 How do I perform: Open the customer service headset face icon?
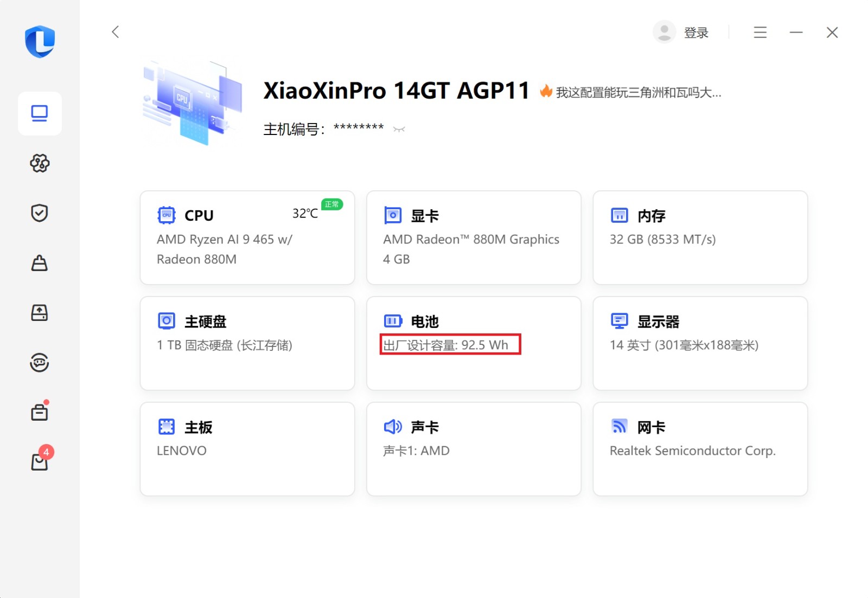[x=40, y=362]
